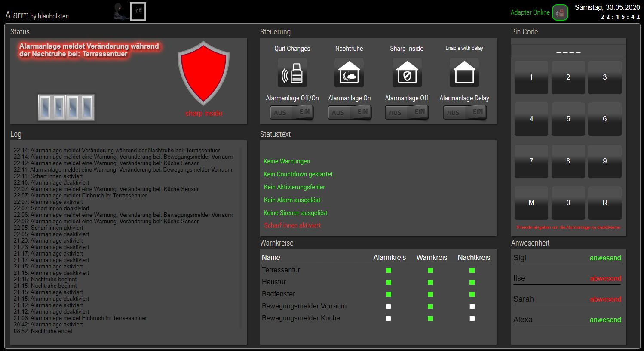Click the red shield alarm status icon
The height and width of the screenshot is (351, 644).
[x=203, y=73]
